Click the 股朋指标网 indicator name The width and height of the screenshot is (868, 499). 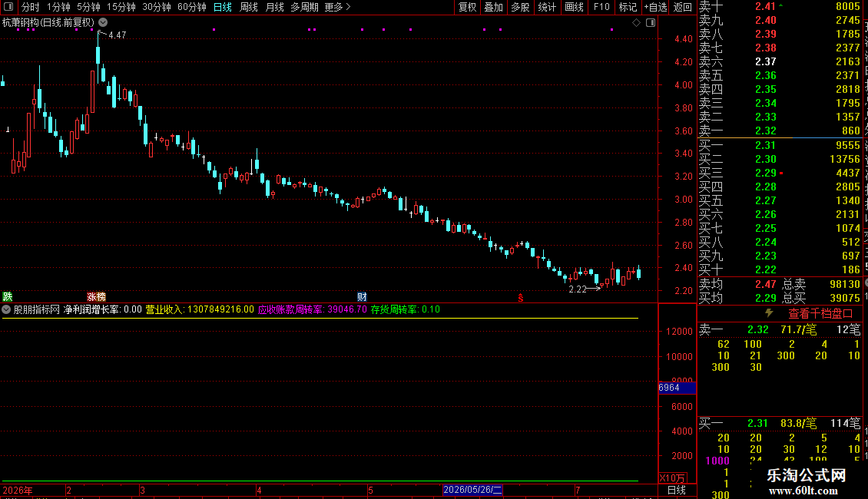coord(37,310)
